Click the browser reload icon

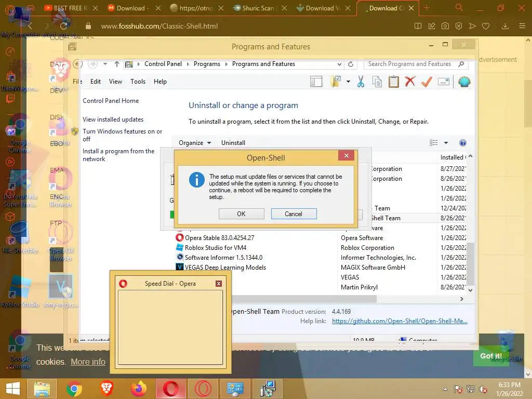pos(63,26)
